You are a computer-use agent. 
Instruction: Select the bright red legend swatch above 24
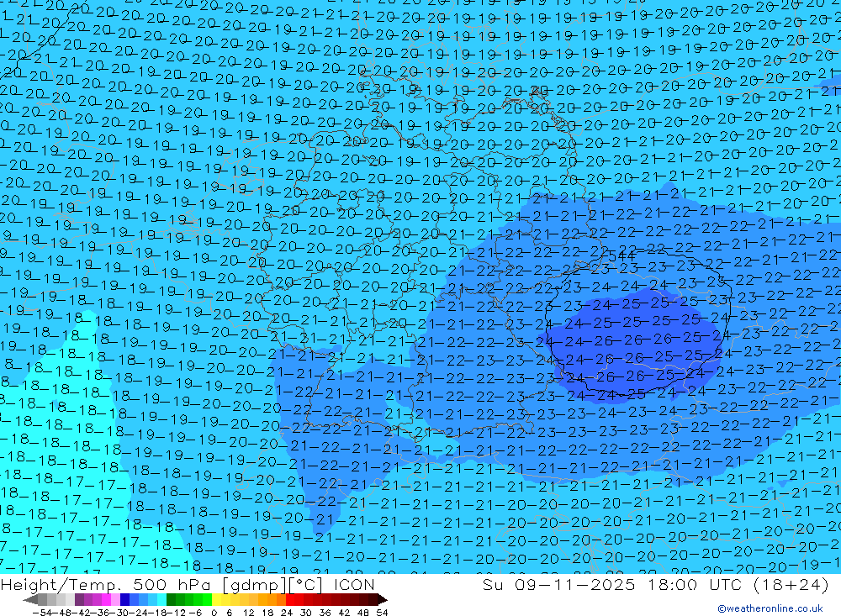click(x=290, y=600)
